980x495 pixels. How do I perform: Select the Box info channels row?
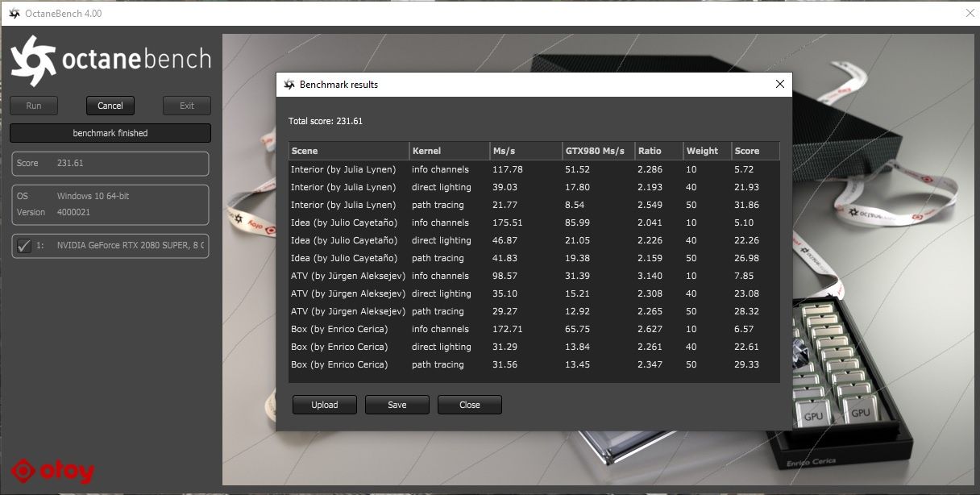tap(534, 329)
